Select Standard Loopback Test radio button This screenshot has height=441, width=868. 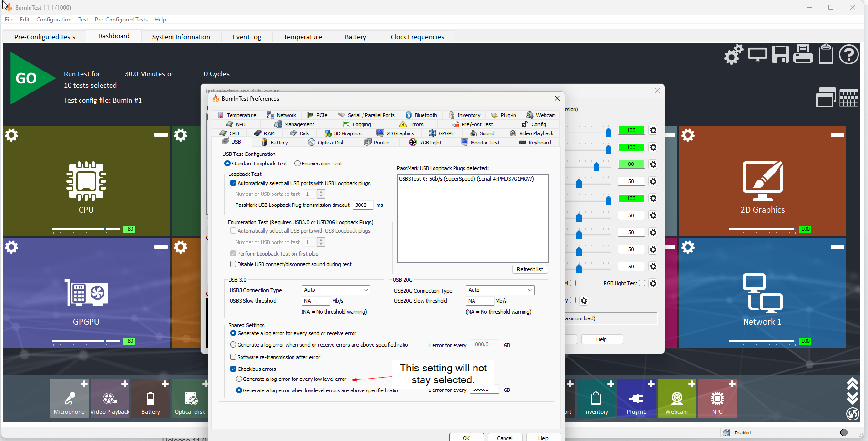[228, 164]
